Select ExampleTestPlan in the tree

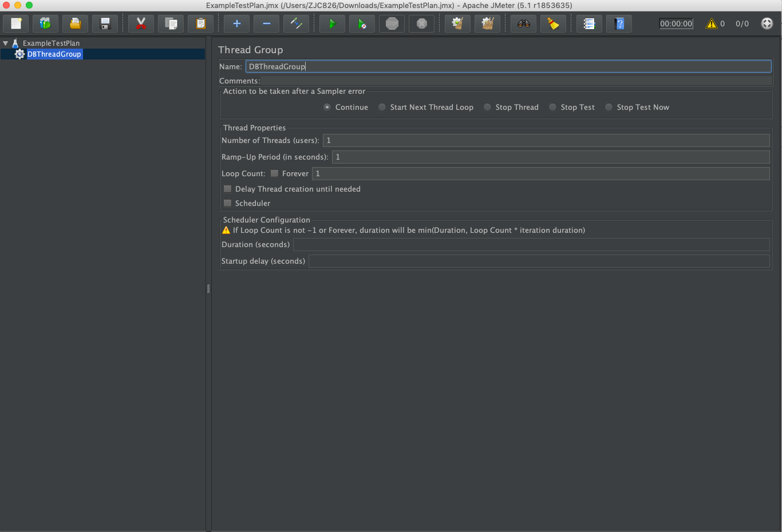[51, 43]
